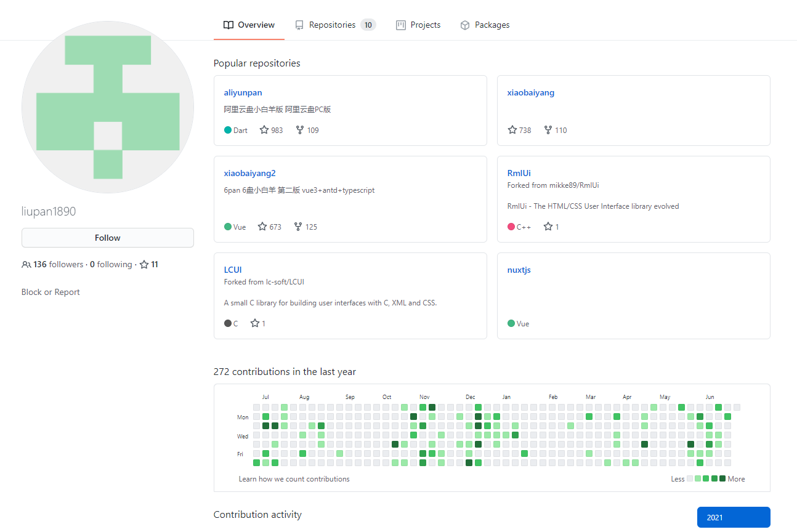Click xiaobaiyang2's 673 stars icon

(x=262, y=227)
